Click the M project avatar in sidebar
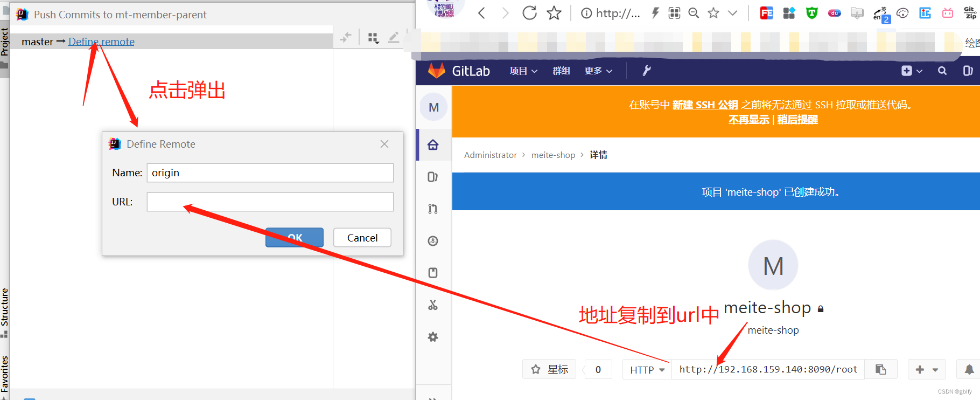 433,107
